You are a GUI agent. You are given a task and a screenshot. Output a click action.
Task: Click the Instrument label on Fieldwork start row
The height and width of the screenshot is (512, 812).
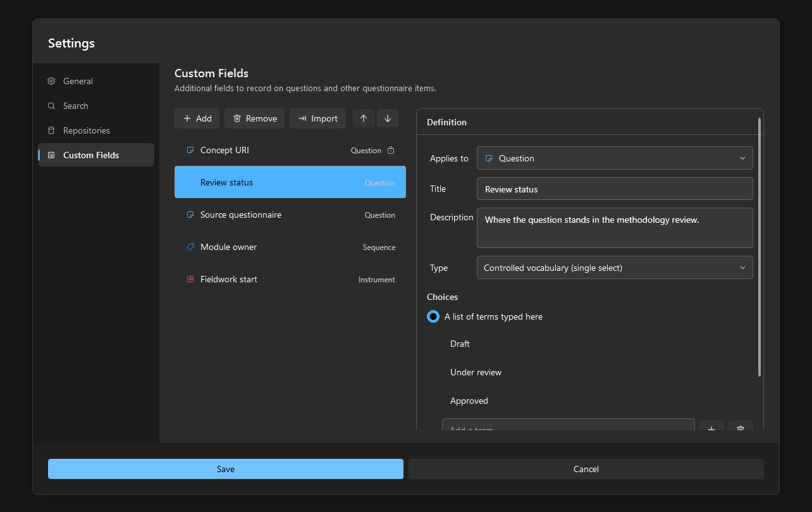[x=377, y=280]
